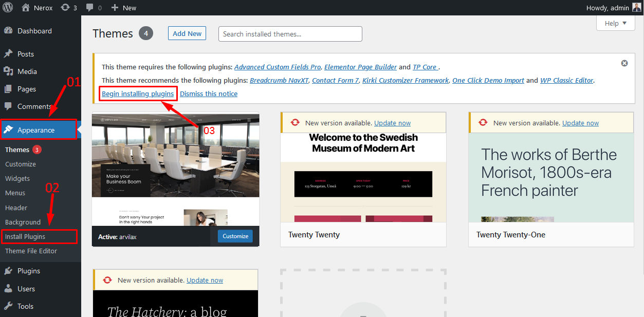Click the Twenty Twenty-One theme name
644x317 pixels.
511,235
